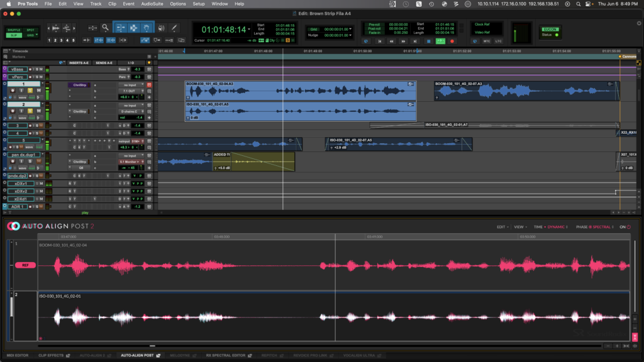This screenshot has height=362, width=644.
Task: Enable Slip edit mode
Action: [x=14, y=35]
